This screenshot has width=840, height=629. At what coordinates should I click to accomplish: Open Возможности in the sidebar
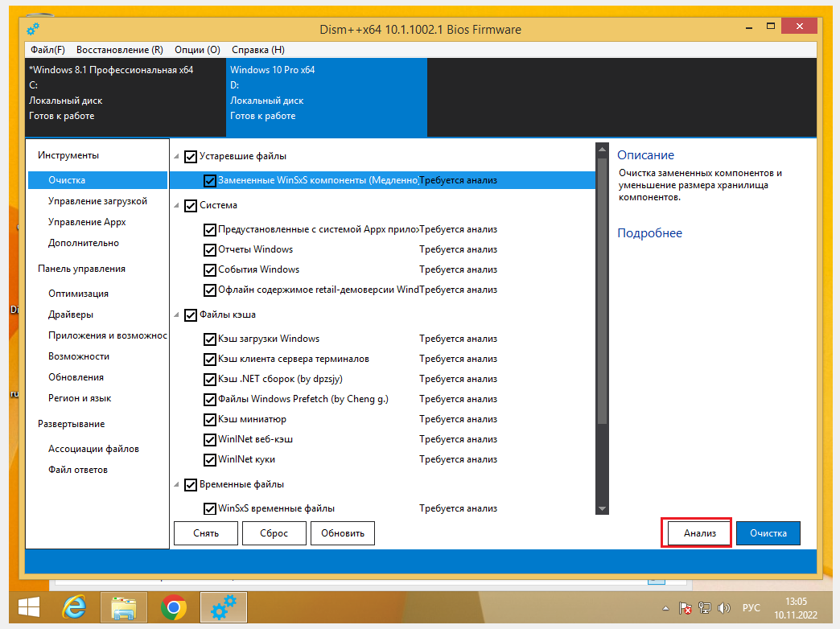[79, 356]
